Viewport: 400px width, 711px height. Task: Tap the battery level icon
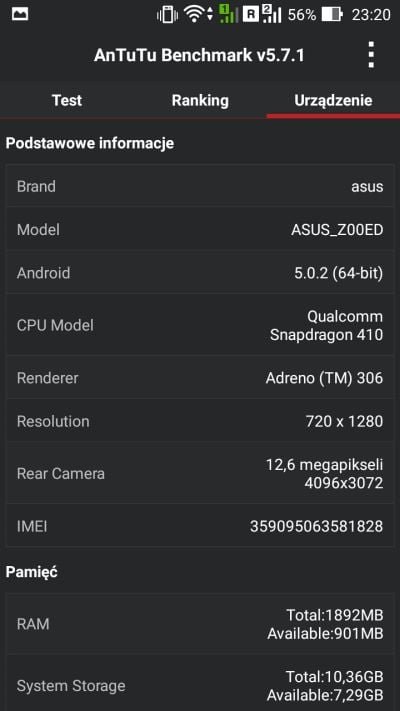tap(332, 15)
